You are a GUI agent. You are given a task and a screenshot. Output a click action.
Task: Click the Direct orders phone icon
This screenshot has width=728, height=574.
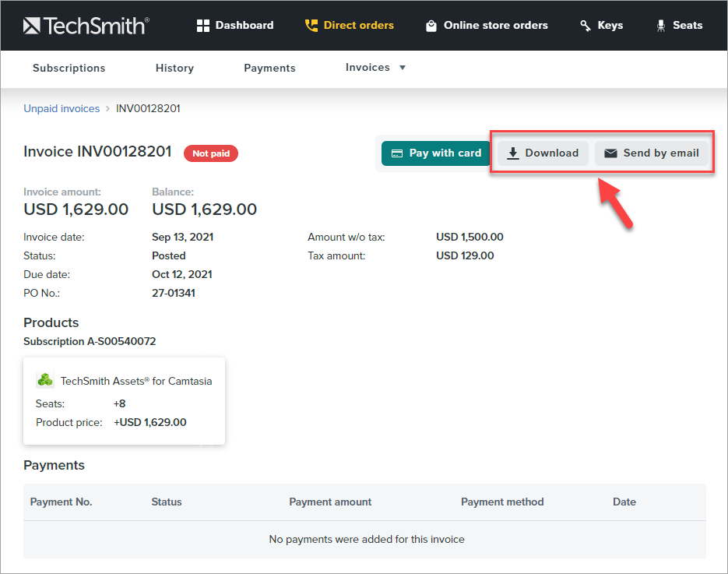coord(311,26)
